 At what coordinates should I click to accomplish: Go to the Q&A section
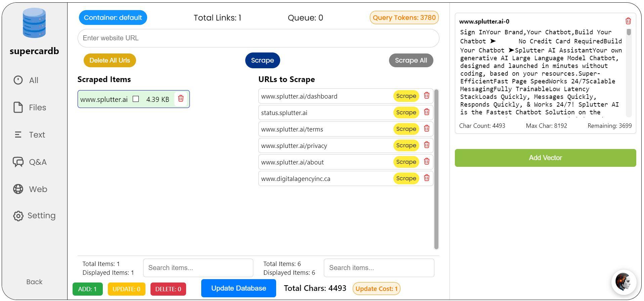click(30, 162)
